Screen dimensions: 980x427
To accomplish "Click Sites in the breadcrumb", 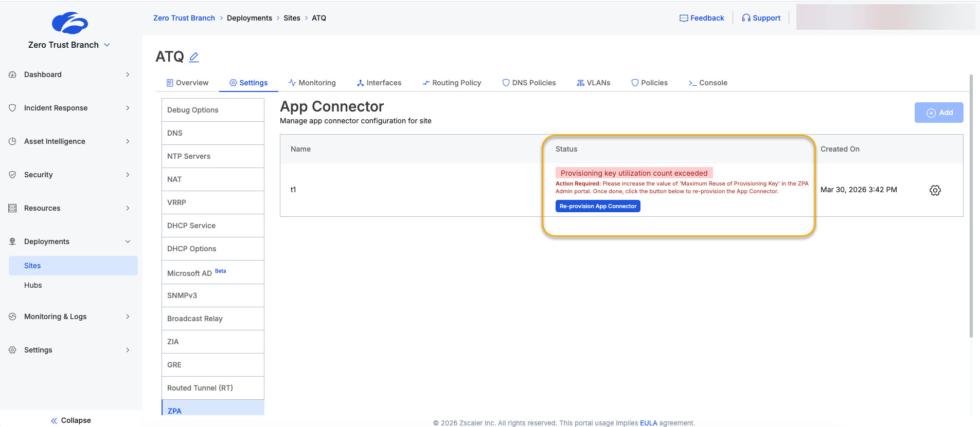I will click(292, 18).
